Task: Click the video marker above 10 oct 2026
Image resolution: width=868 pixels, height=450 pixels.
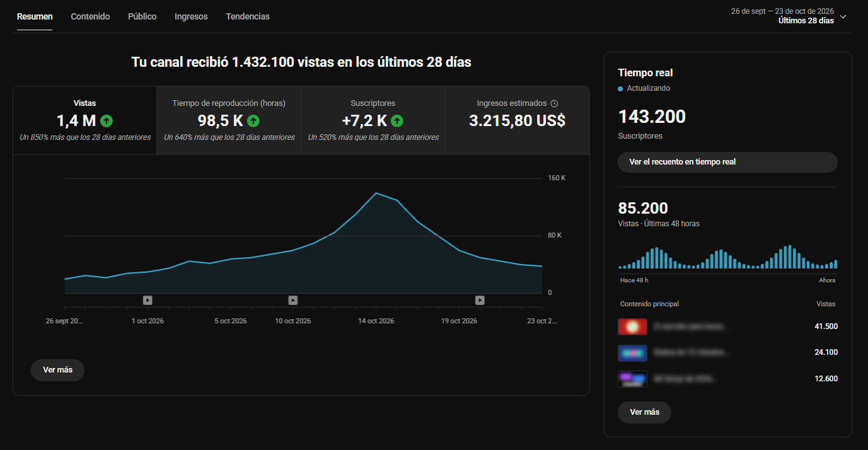Action: 293,300
